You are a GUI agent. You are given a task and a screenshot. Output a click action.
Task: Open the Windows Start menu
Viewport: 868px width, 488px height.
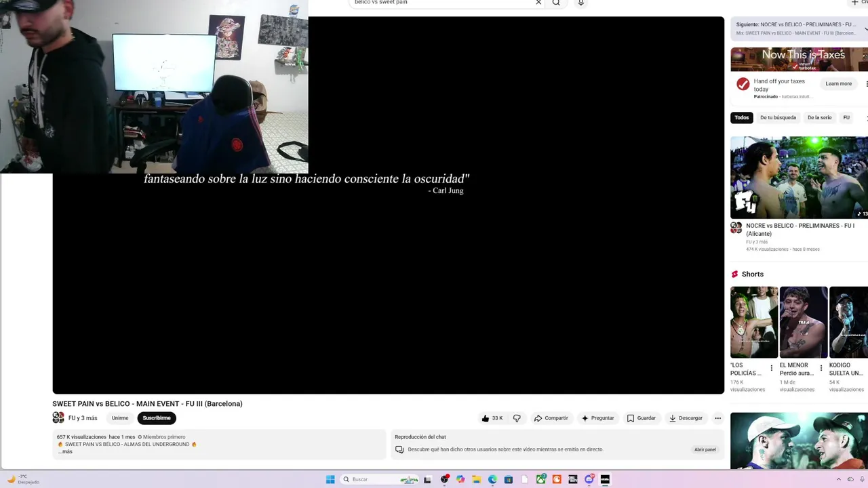(330, 479)
